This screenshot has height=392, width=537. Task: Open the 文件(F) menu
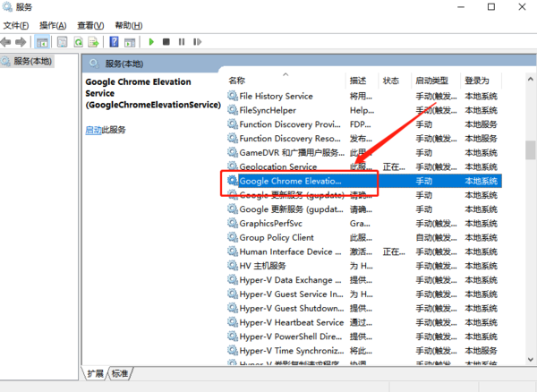(x=17, y=25)
